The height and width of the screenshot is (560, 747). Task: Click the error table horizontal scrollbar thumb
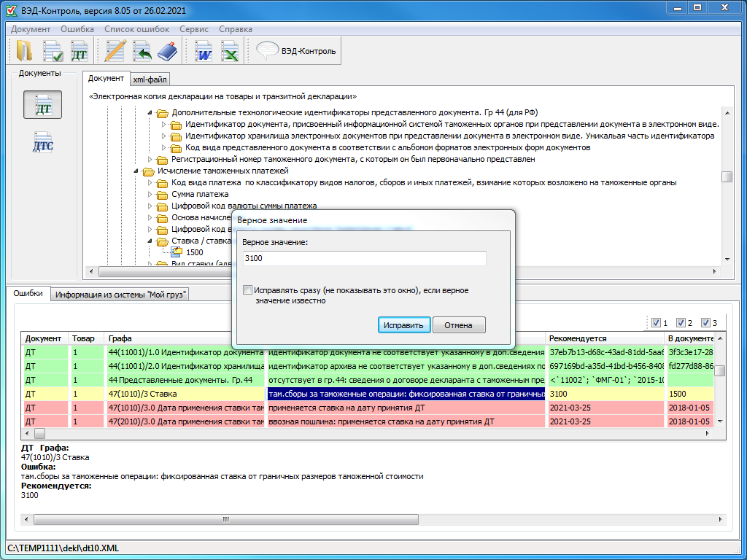click(39, 433)
